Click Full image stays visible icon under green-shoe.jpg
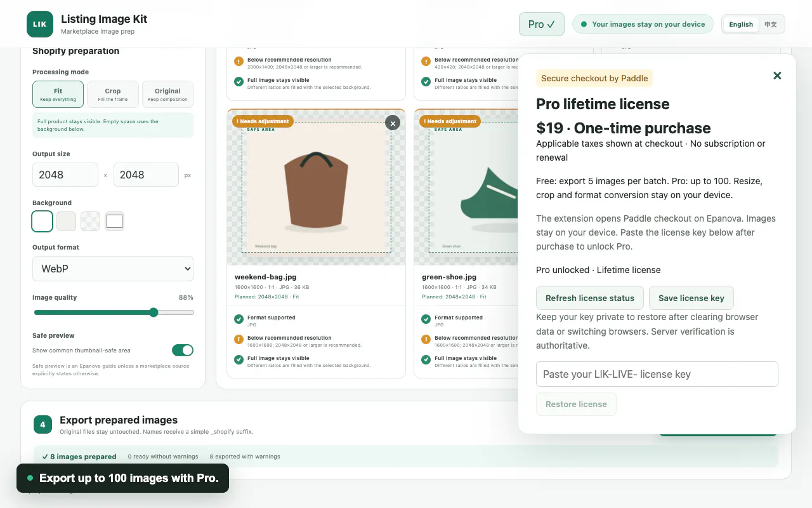812x508 pixels. tap(426, 360)
